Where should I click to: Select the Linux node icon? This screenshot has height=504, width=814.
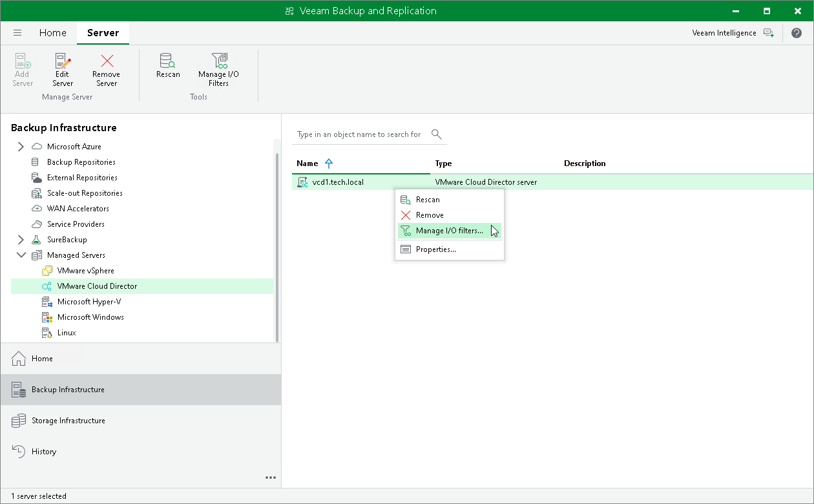47,333
